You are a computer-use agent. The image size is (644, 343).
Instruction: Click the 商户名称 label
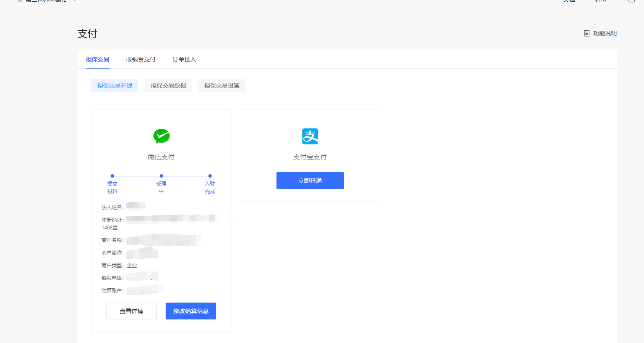coord(113,240)
